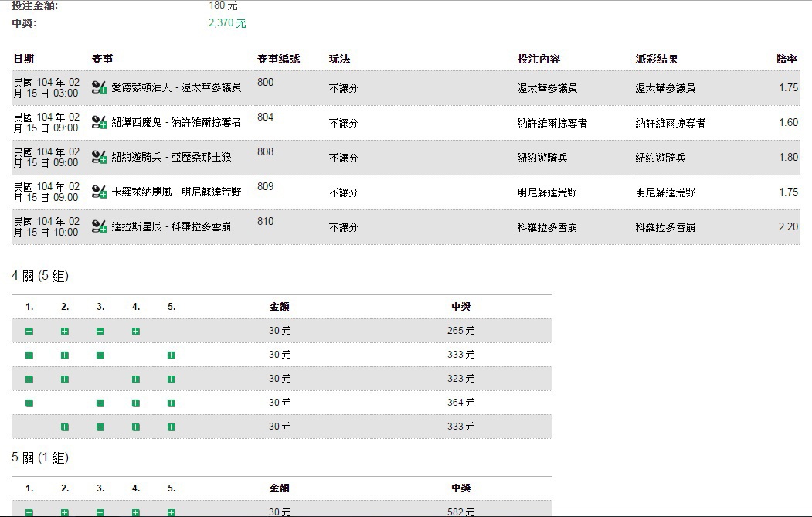Click column 4 green plus in 265 元 row

(136, 332)
